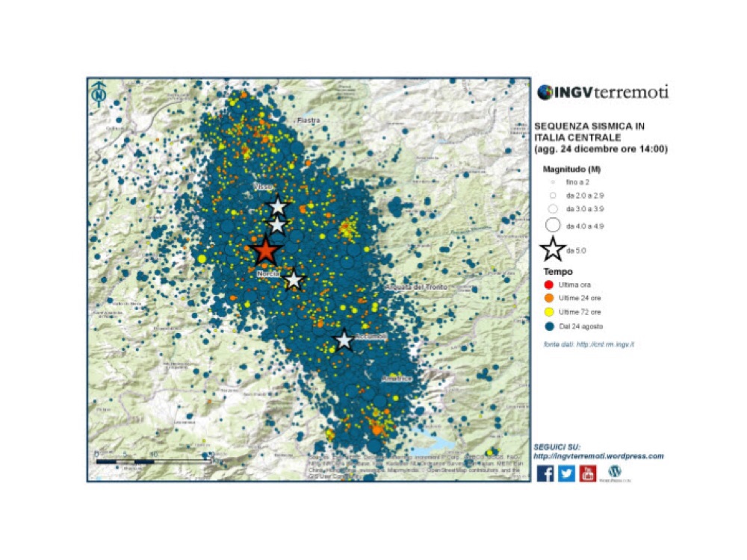Click the white star near Accumoli
The width and height of the screenshot is (747, 560).
click(x=344, y=340)
